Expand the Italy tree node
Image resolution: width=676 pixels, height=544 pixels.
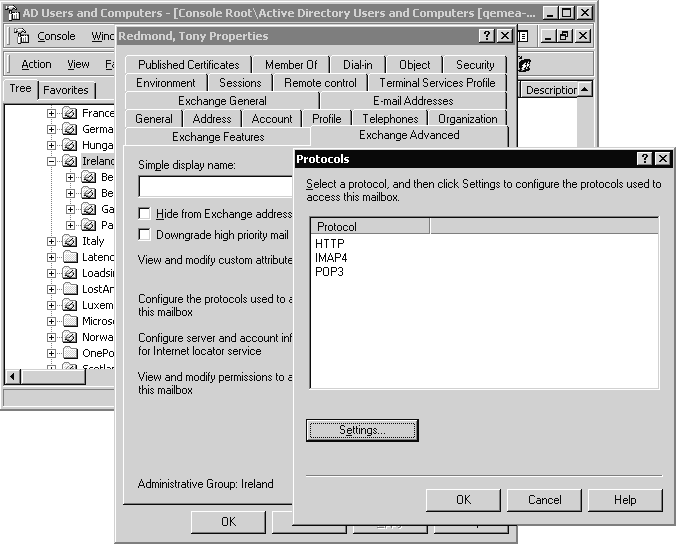(x=52, y=241)
